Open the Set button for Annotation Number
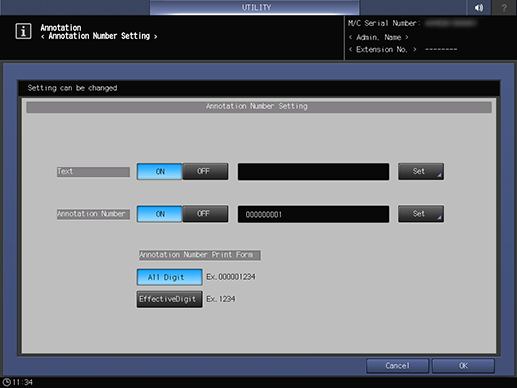Viewport: 517px width, 388px height. (421, 214)
